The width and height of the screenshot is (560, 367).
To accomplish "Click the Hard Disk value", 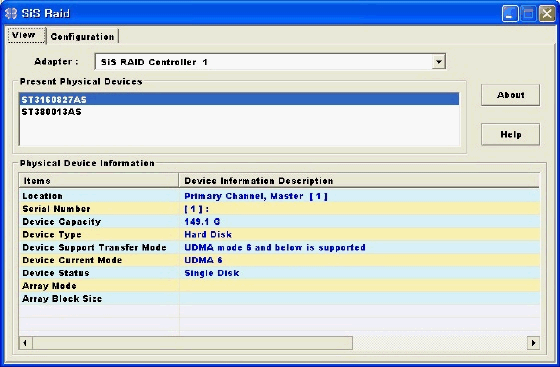I will pyautogui.click(x=208, y=235).
